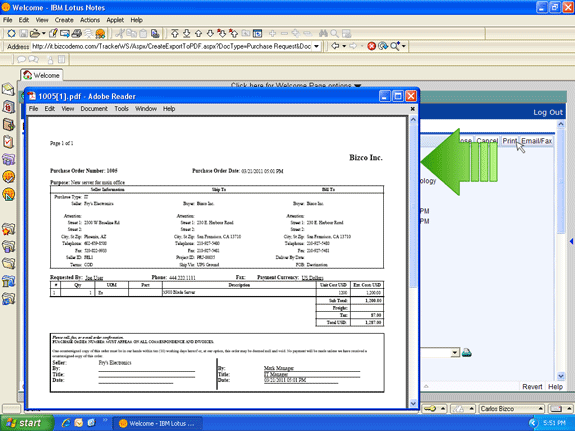Click the key security icon in status bar
The width and height of the screenshot is (575, 431).
(430, 409)
